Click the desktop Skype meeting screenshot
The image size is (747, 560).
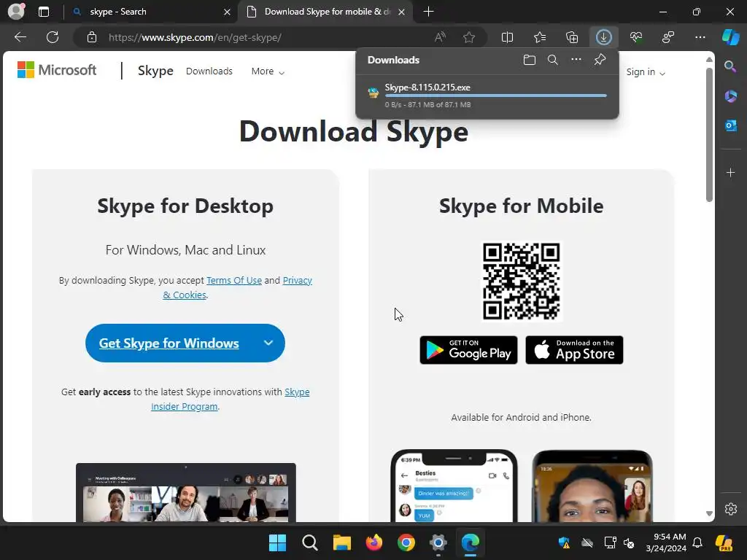[x=186, y=492]
